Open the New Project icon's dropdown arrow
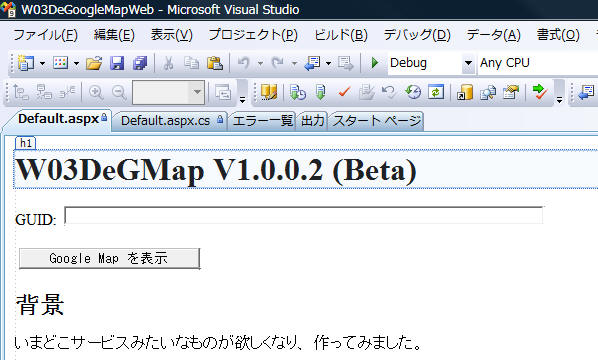This screenshot has height=360, width=598. [x=42, y=63]
